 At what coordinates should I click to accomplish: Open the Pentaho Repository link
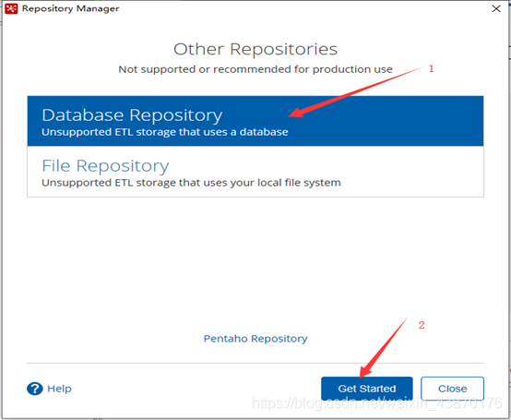tap(255, 339)
